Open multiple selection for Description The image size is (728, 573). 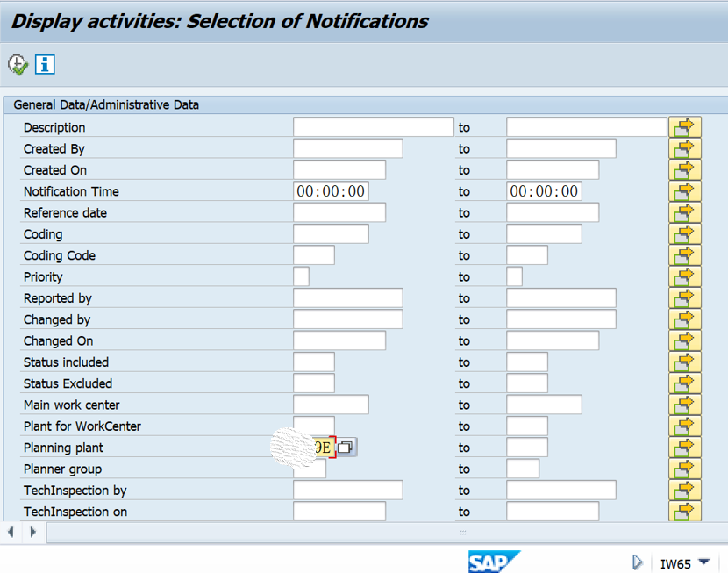[x=684, y=127]
